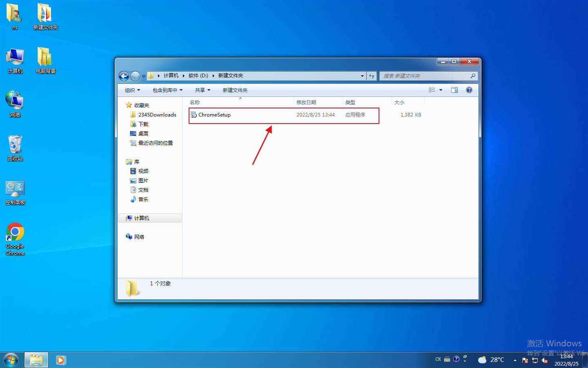Screen dimensions: 588x368
Task: Click the 应用程序 type cell
Action: point(355,115)
